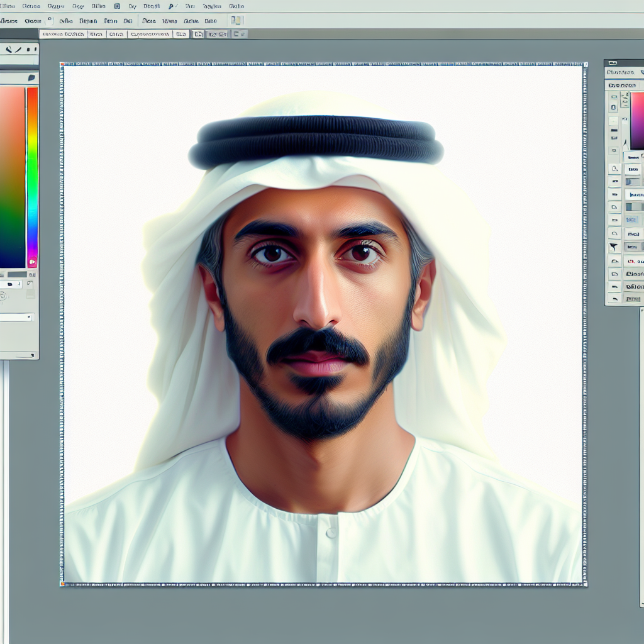Screen dimensions: 644x644
Task: Click the upper grey slider bar in the right panel
Action: (633, 182)
